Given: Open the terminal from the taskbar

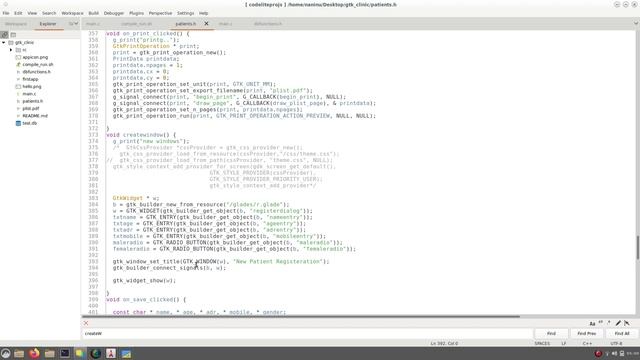Looking at the screenshot, I should click(65, 353).
